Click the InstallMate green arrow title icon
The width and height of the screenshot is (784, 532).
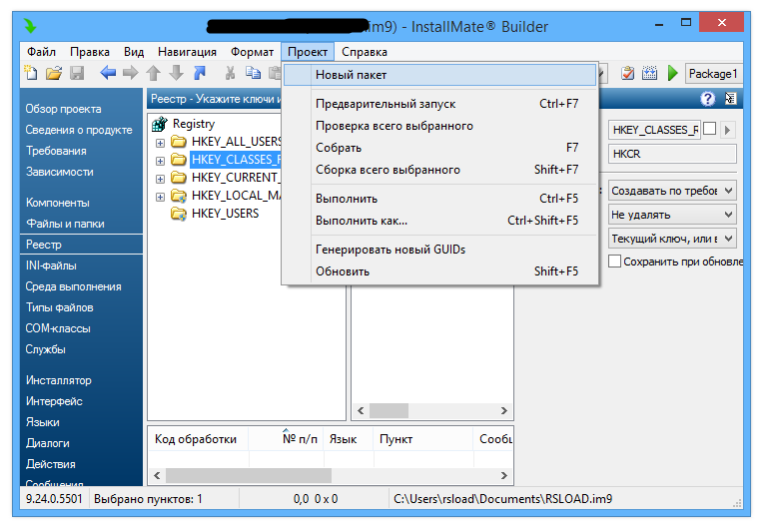30,26
